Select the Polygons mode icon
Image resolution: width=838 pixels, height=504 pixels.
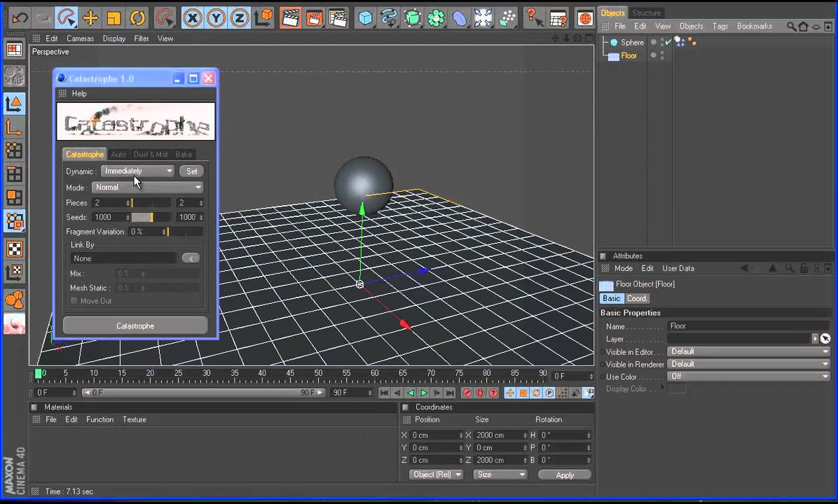click(14, 197)
